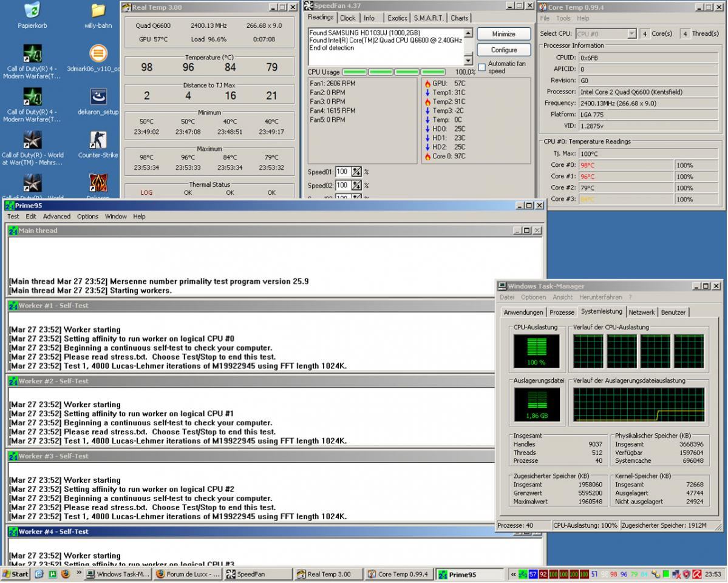Click the Fan1: 2606 RPM reading
The height and width of the screenshot is (583, 728).
pos(333,84)
